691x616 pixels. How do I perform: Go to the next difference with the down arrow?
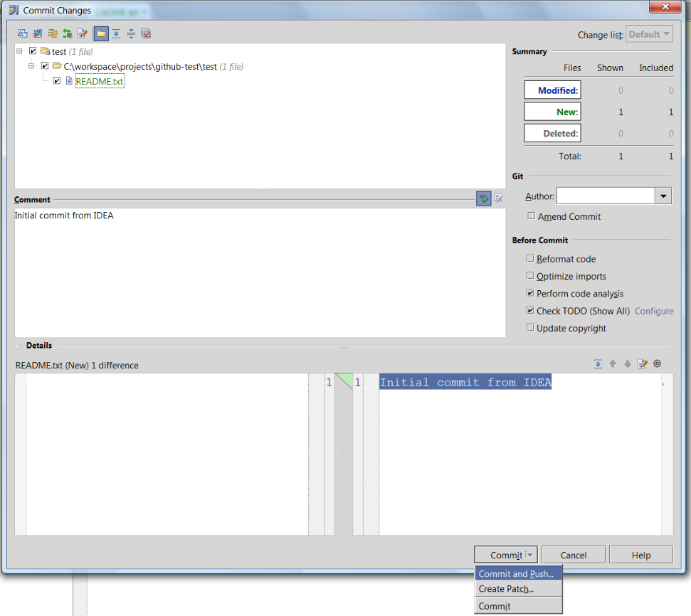click(x=628, y=364)
